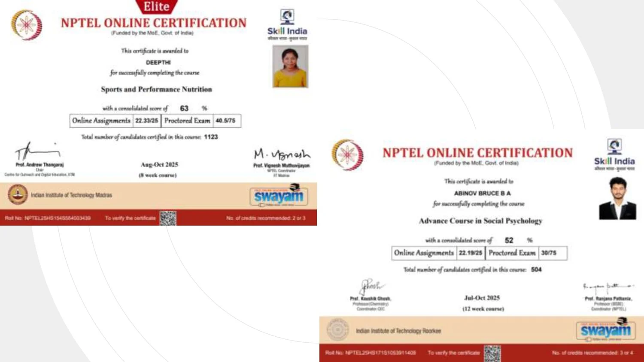Click the Indian Institute of Technology Roorkee text

coord(398,331)
